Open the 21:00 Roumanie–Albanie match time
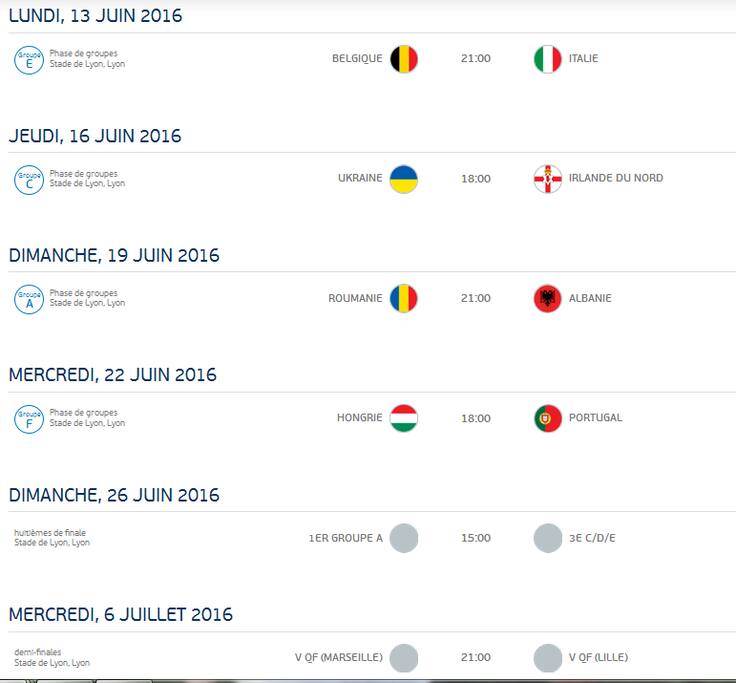 coord(475,298)
